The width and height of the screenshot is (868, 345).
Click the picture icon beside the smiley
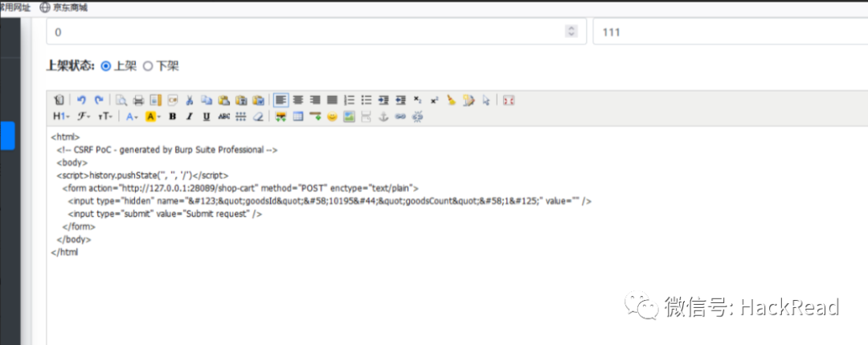tap(349, 117)
